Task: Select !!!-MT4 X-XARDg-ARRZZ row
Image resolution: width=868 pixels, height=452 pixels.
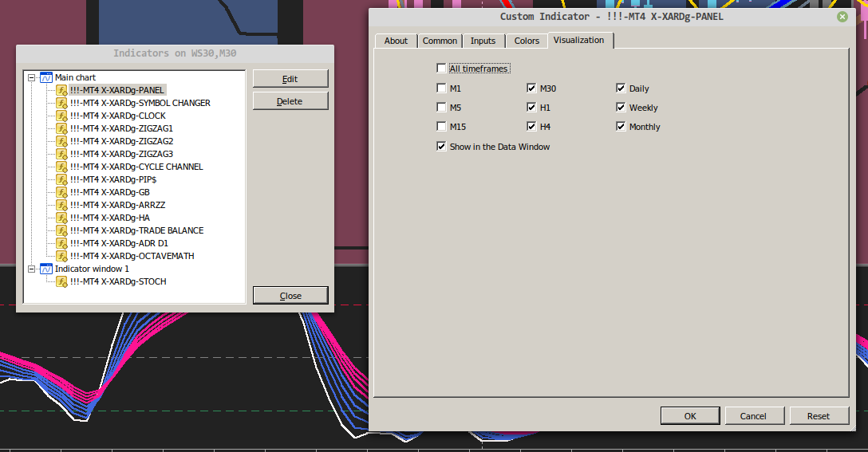Action: click(118, 205)
